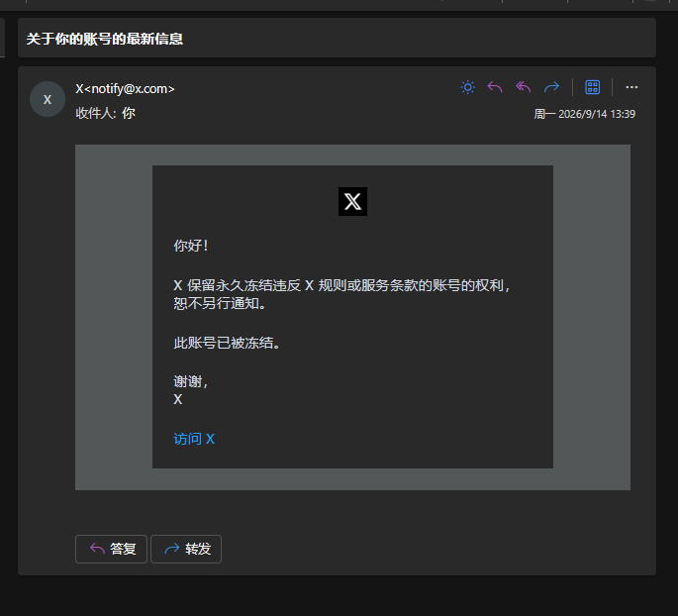Click the reply arrow icon in header
Screen dimensions: 678x616
[x=495, y=87]
